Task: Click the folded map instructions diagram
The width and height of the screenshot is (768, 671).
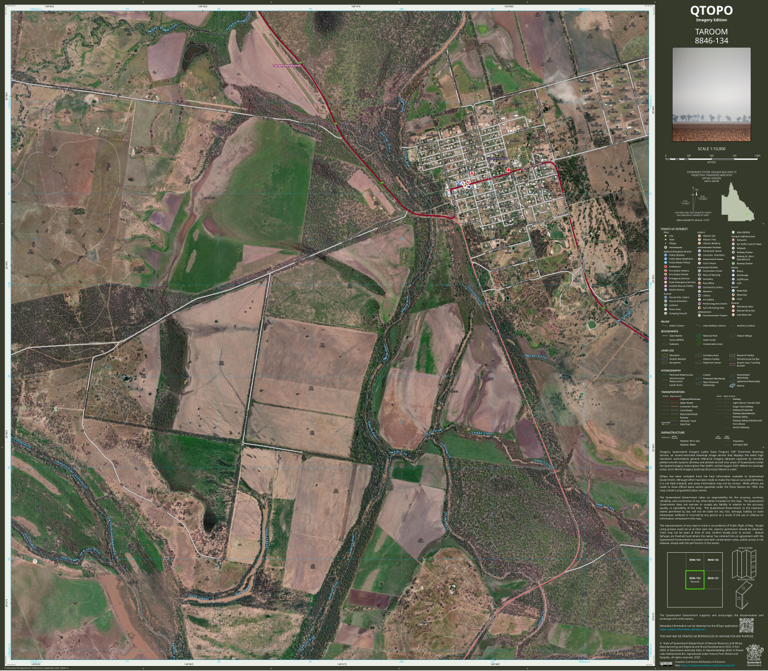Action: tap(744, 576)
